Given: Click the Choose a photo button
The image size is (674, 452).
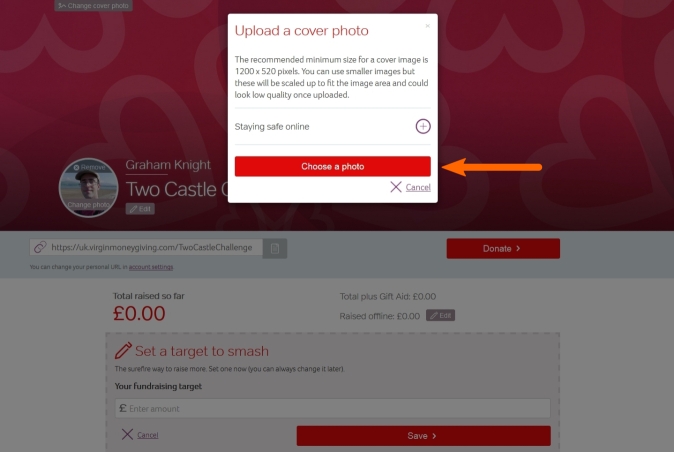Looking at the screenshot, I should pos(333,166).
